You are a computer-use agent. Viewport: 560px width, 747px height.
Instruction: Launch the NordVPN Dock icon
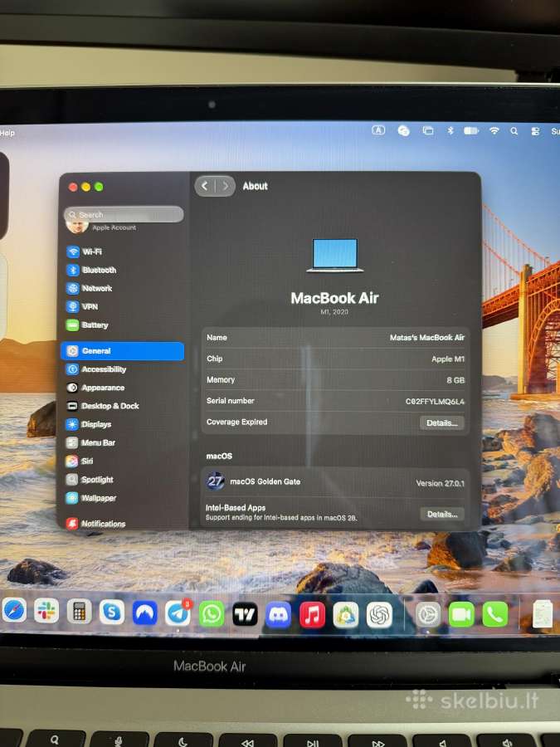(144, 613)
